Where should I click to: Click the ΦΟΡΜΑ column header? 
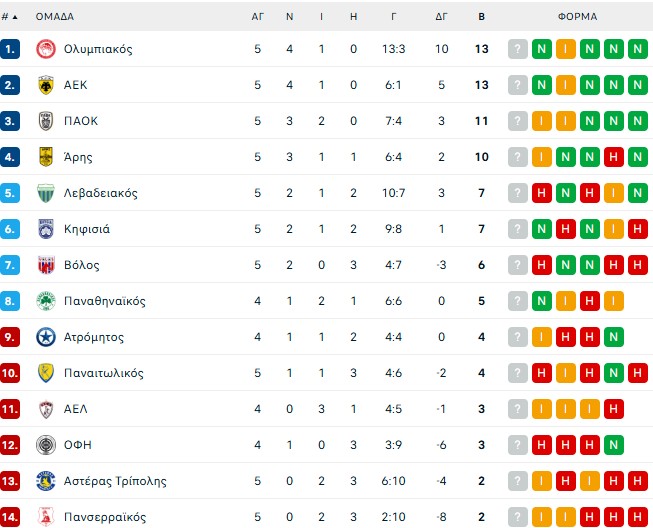point(578,17)
